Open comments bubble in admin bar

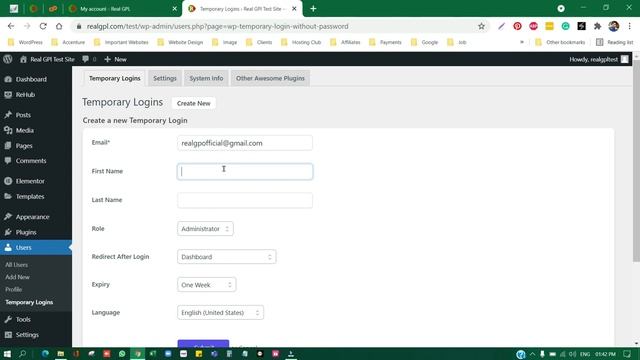89,59
